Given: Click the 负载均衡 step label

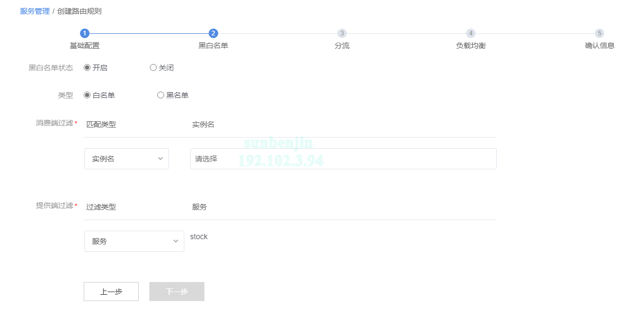Looking at the screenshot, I should [471, 46].
